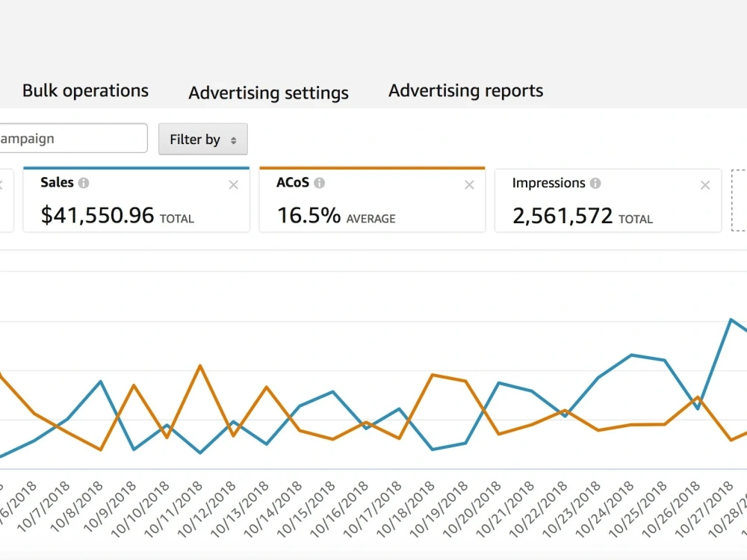Click the dashed add-metric placeholder box

pyautogui.click(x=739, y=200)
